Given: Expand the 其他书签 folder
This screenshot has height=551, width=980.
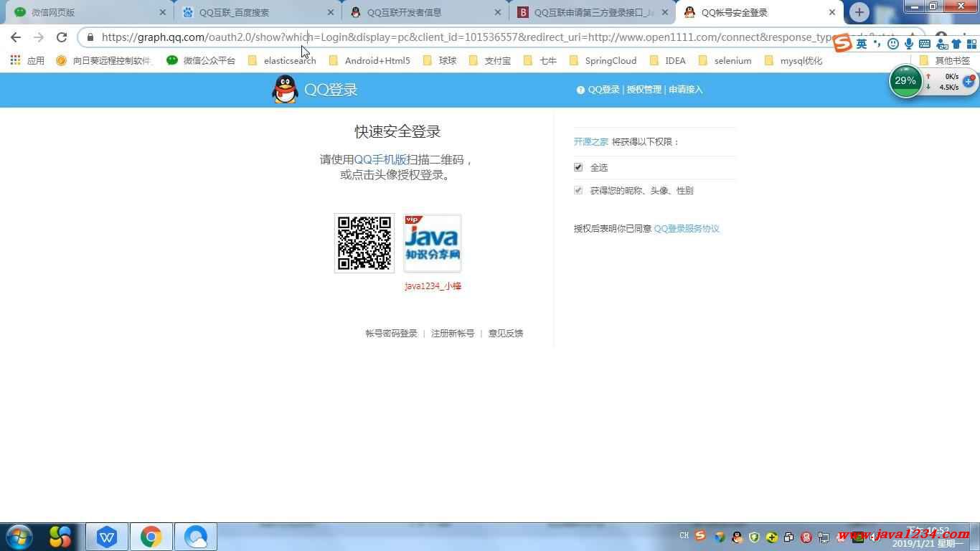Looking at the screenshot, I should [x=945, y=61].
